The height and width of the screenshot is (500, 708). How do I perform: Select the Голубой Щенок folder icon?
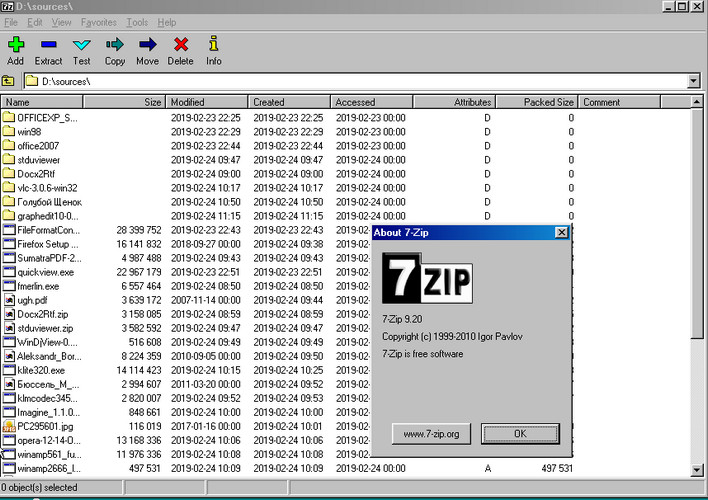pyautogui.click(x=8, y=201)
